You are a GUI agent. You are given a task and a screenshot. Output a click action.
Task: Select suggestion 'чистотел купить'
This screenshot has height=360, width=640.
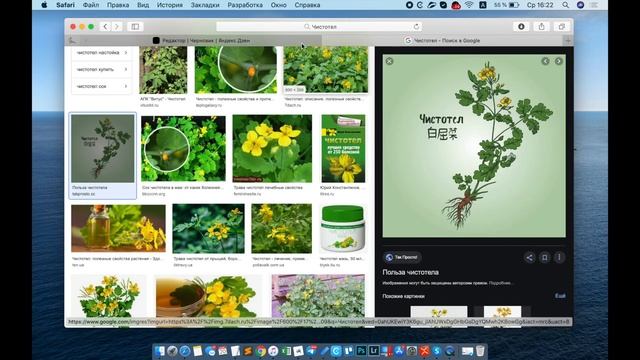(x=102, y=69)
